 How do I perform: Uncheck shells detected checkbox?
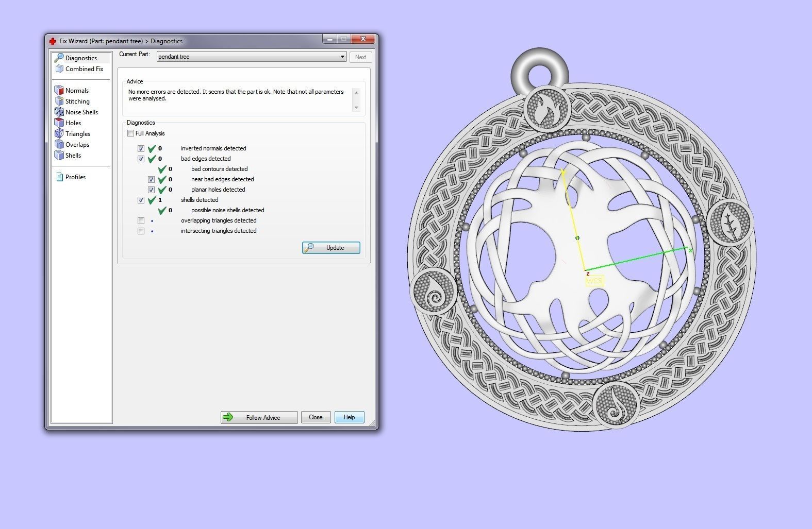point(141,200)
